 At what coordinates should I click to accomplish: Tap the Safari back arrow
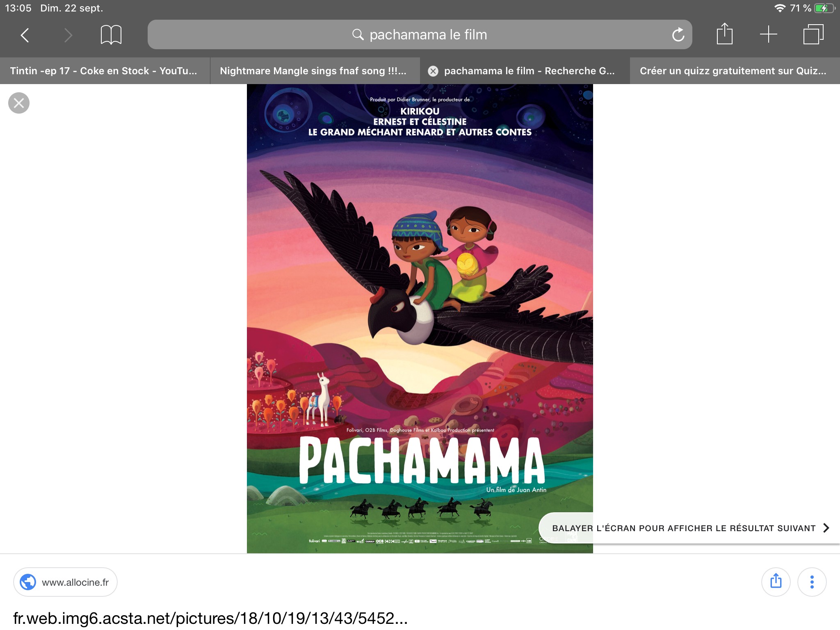point(25,35)
